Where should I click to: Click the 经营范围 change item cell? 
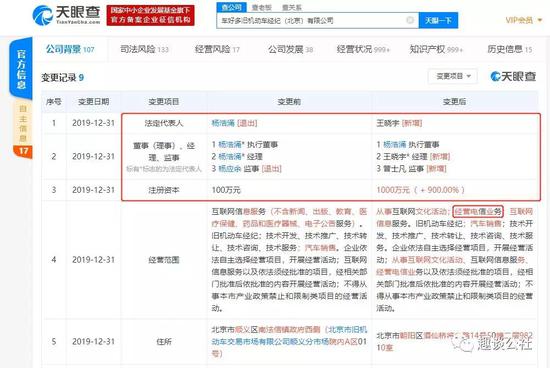coord(164,260)
